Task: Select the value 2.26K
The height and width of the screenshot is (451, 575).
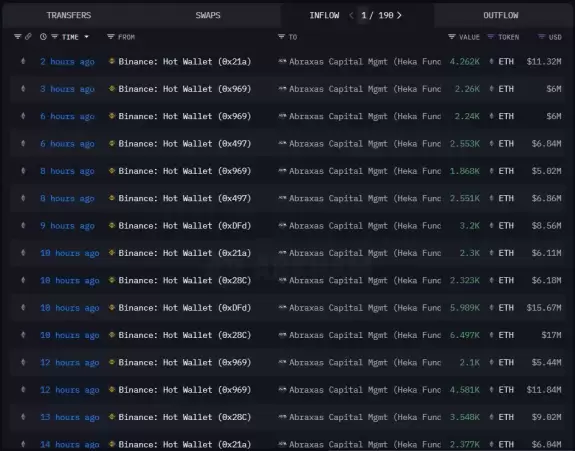Action: coord(467,89)
